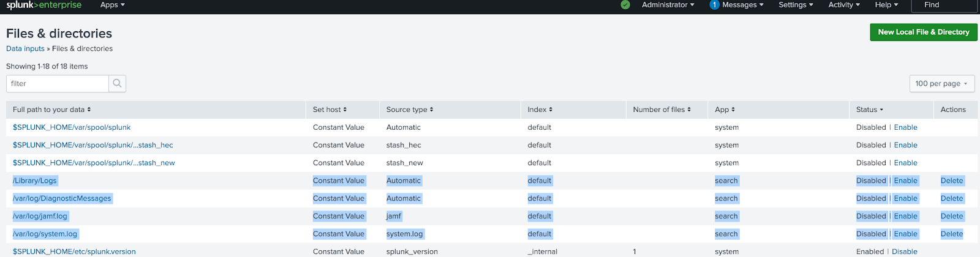Enable the /Library/Logs input
980x257 pixels.
[x=905, y=181]
